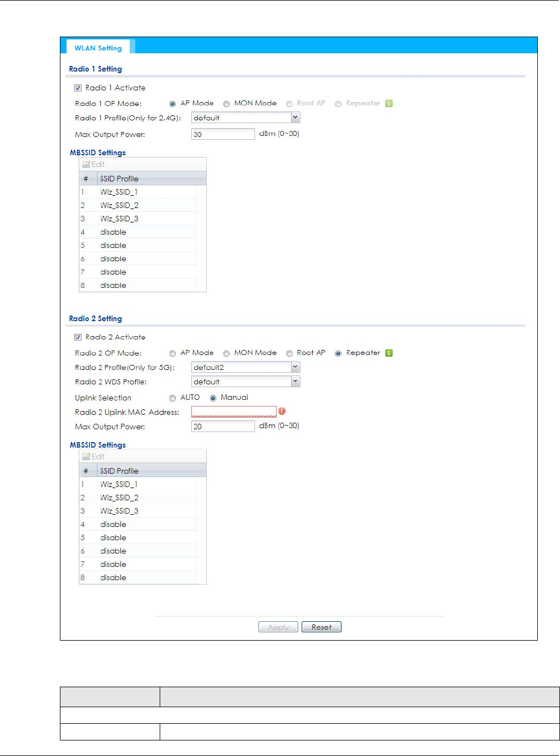Click the Apply button

point(278,627)
